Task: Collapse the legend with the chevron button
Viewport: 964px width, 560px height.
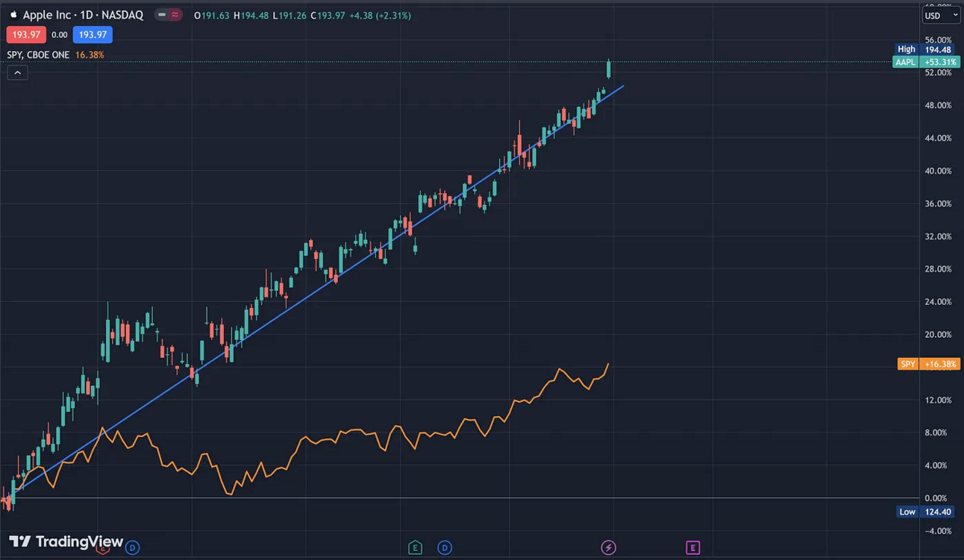Action: (17, 72)
